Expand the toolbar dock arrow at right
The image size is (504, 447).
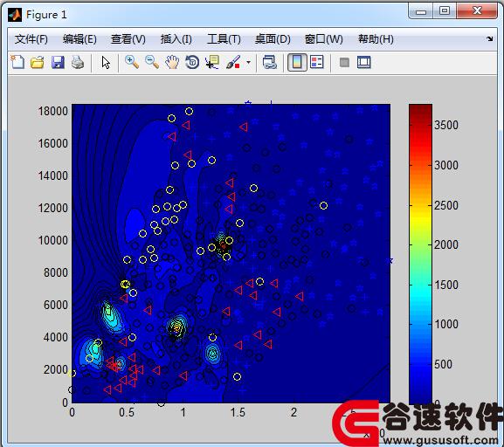(489, 39)
